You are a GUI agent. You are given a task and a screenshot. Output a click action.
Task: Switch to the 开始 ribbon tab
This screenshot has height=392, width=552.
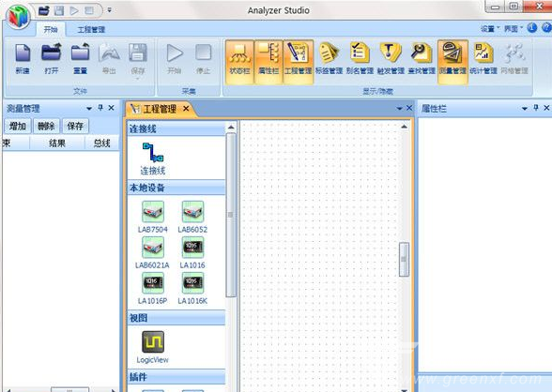(x=51, y=29)
